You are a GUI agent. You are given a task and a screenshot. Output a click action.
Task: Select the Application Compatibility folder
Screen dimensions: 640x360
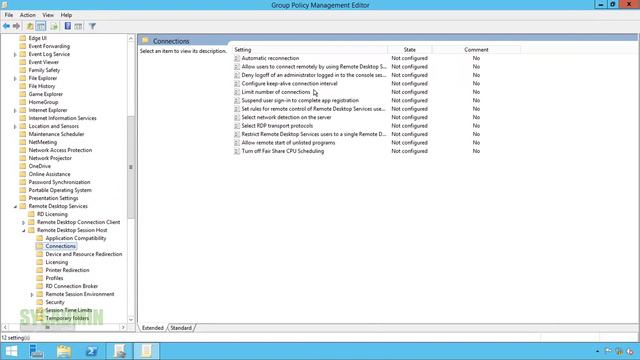point(76,238)
